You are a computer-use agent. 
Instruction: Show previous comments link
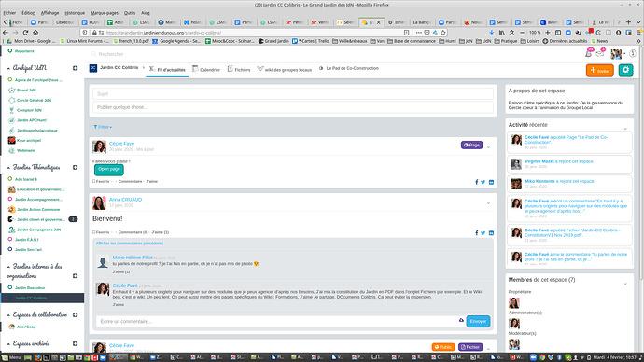click(130, 244)
